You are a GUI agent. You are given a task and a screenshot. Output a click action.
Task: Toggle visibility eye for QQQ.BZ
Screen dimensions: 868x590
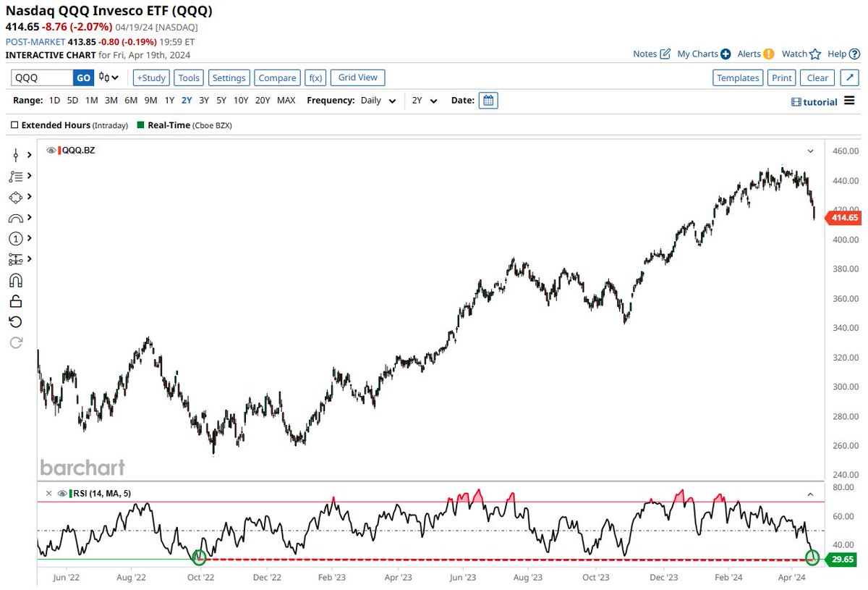(51, 151)
